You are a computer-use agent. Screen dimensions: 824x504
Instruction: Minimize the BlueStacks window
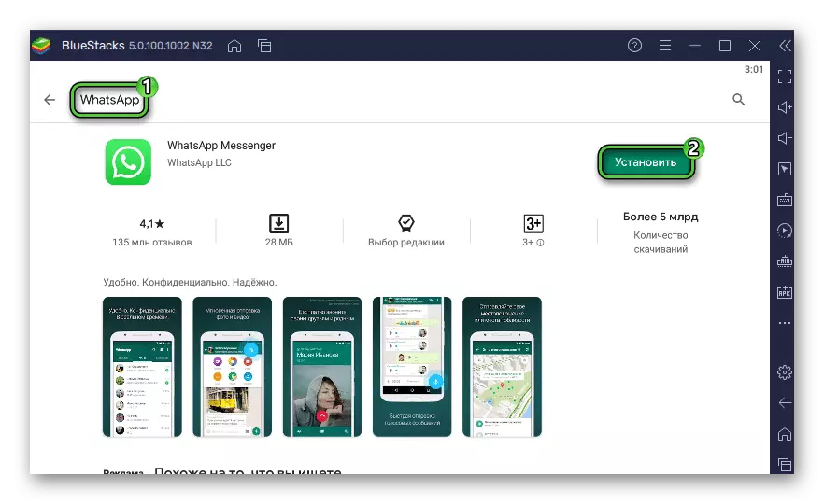[695, 46]
